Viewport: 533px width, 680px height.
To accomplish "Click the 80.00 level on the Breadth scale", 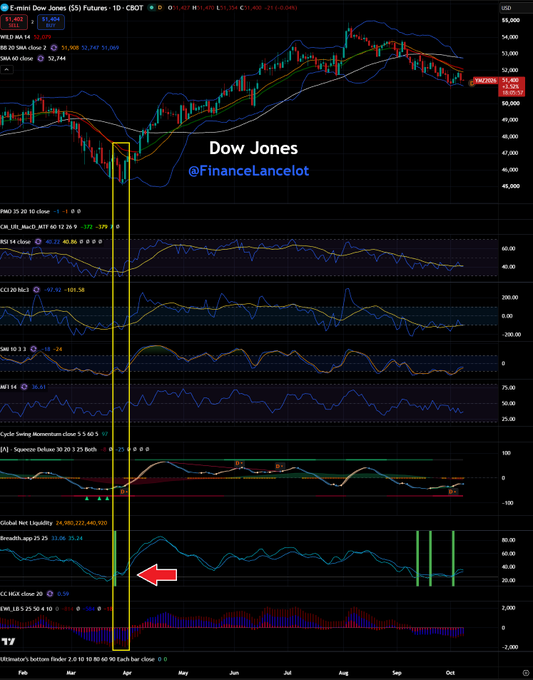I will 508,540.
